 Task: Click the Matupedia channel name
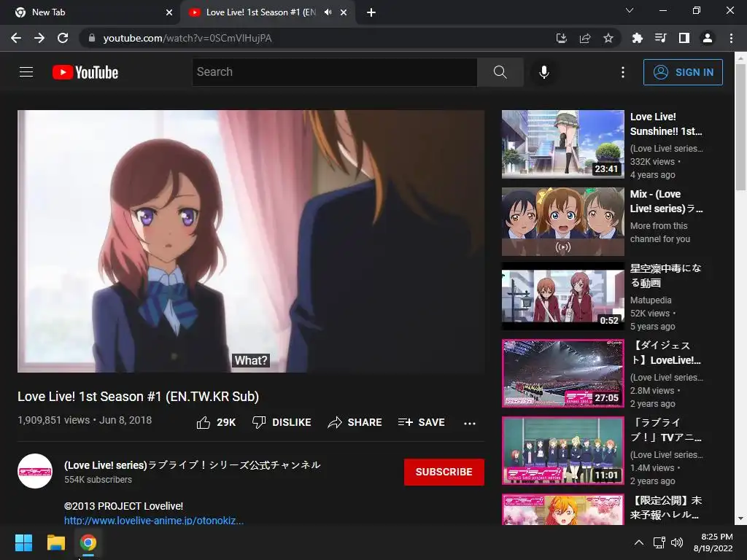(651, 300)
